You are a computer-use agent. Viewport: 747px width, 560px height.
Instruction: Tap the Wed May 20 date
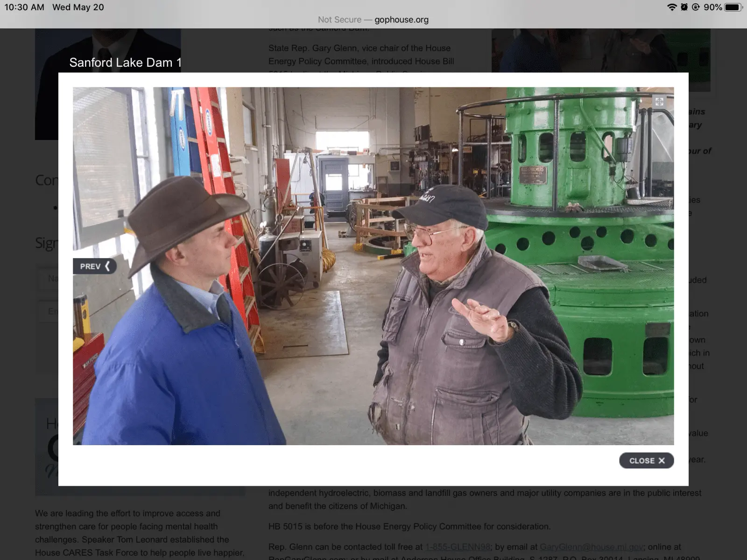(x=78, y=7)
